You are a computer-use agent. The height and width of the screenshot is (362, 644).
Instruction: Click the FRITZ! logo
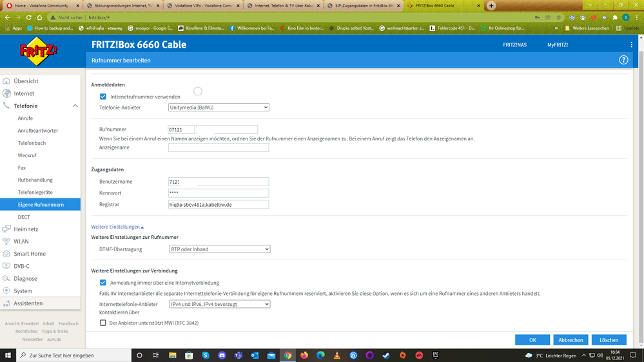(38, 51)
